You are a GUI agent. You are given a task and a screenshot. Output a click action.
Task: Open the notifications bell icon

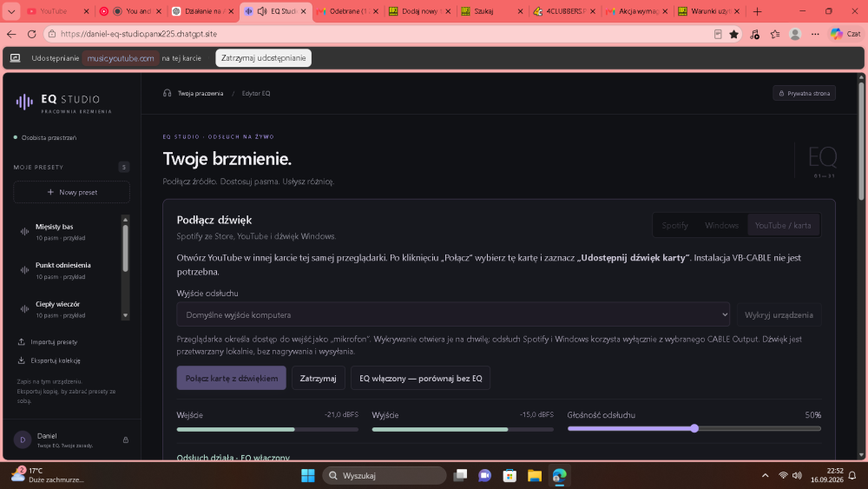click(852, 475)
